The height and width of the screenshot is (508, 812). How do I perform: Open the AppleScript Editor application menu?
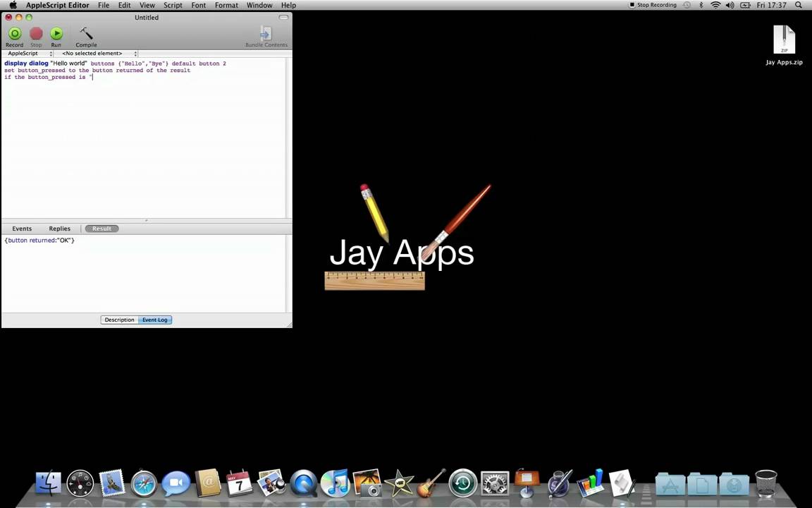(x=58, y=5)
